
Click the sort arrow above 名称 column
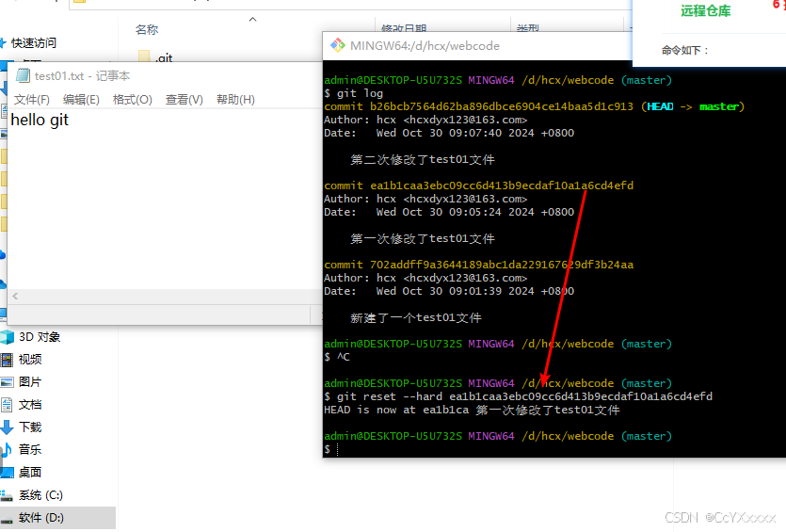coord(252,20)
